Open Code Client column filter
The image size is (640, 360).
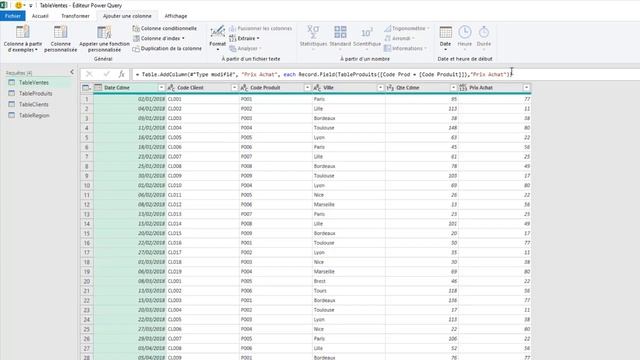pos(234,88)
